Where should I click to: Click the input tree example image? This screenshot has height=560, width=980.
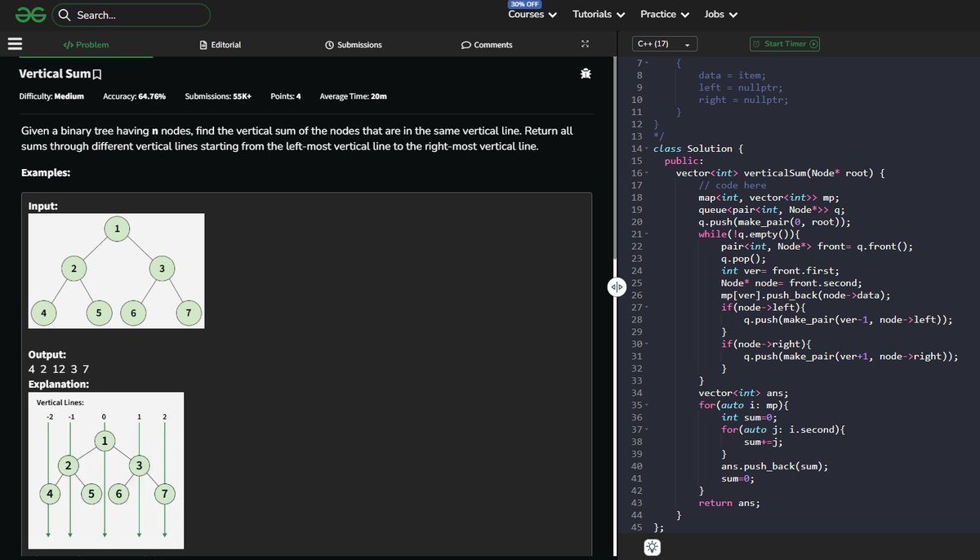point(116,271)
